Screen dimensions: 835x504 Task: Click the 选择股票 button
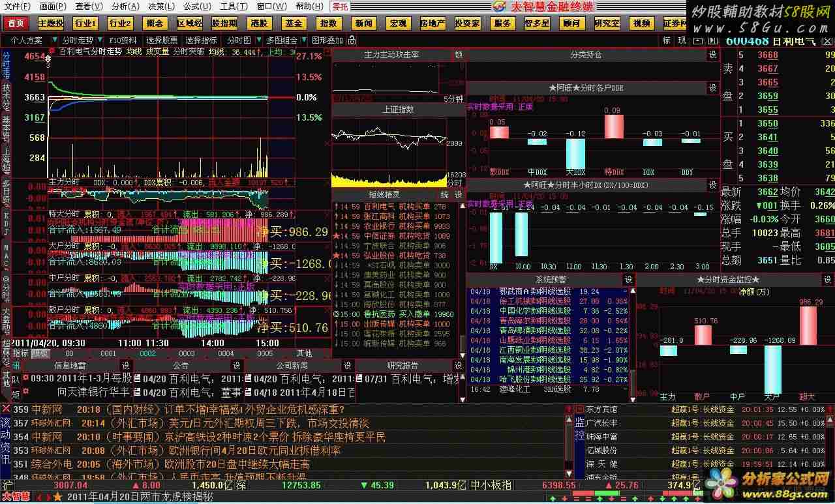(161, 40)
